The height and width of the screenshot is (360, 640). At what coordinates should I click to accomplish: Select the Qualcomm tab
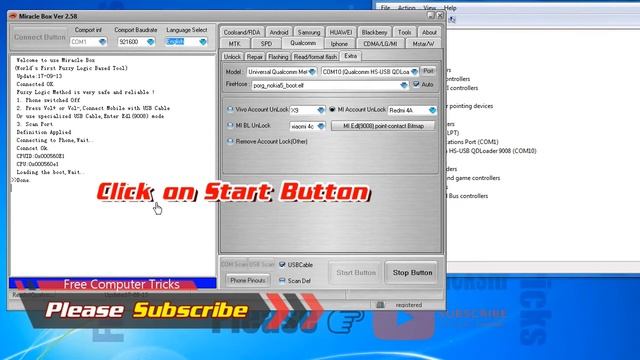(303, 43)
